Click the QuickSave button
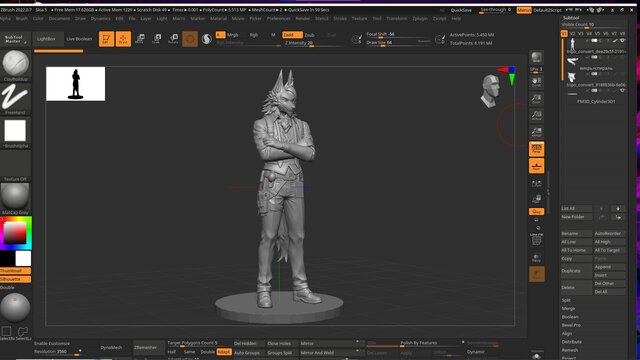Image resolution: width=640 pixels, height=360 pixels. (461, 10)
